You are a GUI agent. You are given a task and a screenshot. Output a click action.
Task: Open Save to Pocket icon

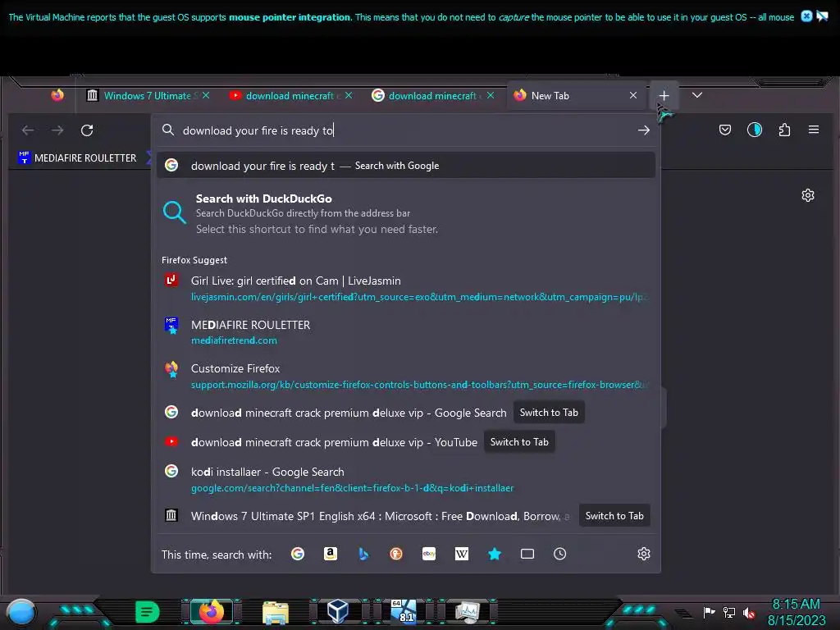pyautogui.click(x=725, y=130)
